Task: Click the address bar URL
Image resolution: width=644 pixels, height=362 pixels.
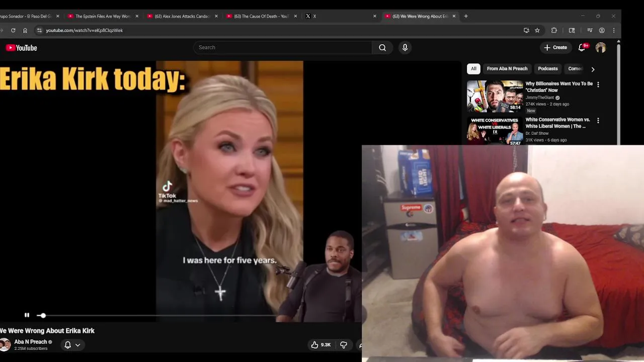Action: 84,30
